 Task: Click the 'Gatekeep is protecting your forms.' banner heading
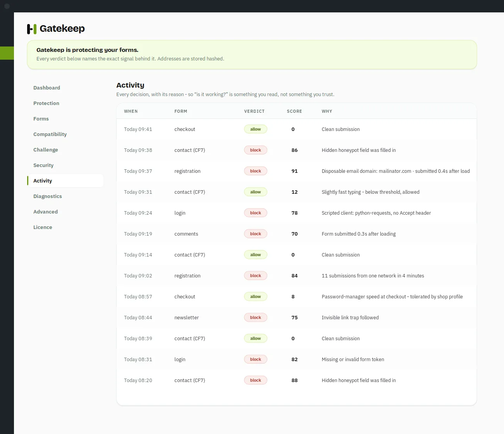pyautogui.click(x=87, y=50)
